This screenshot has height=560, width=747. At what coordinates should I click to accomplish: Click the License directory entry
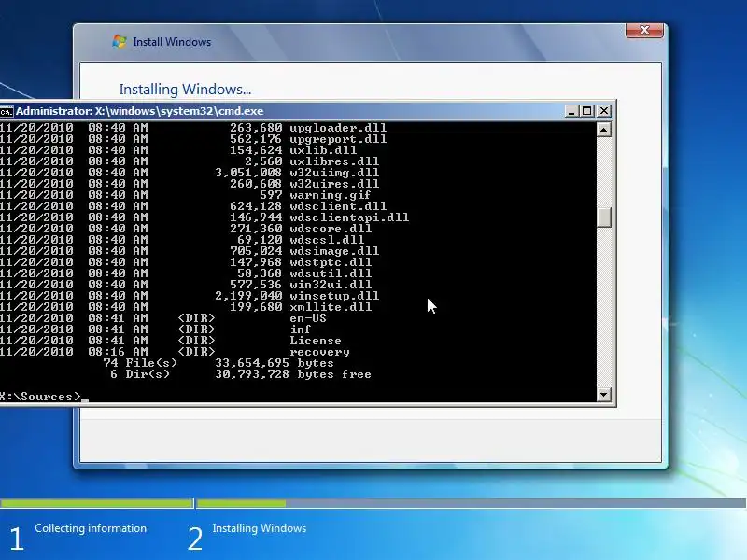click(316, 341)
